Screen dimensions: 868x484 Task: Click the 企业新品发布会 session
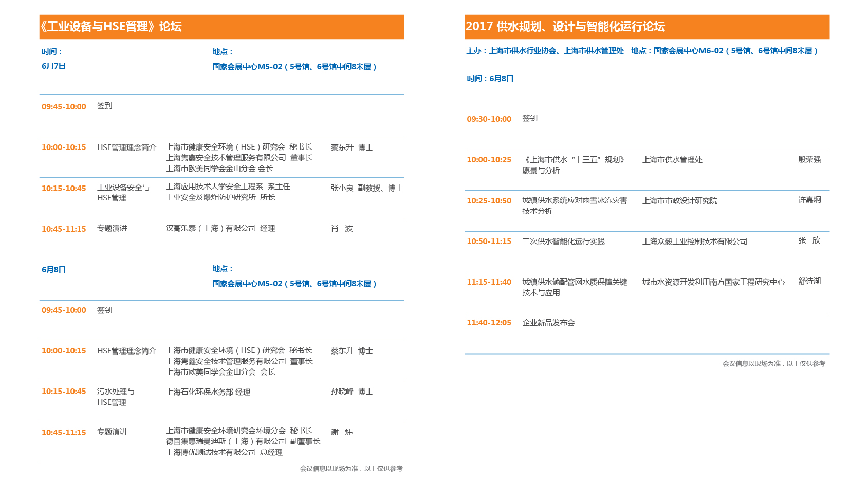pos(548,323)
